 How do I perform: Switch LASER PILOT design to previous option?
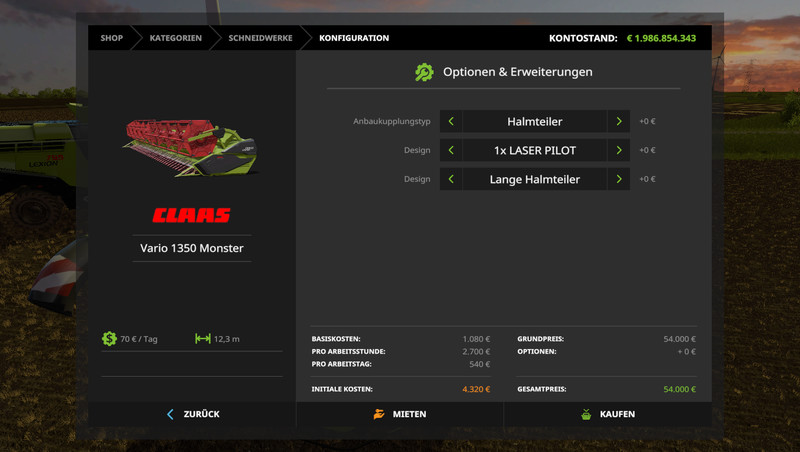pos(451,150)
